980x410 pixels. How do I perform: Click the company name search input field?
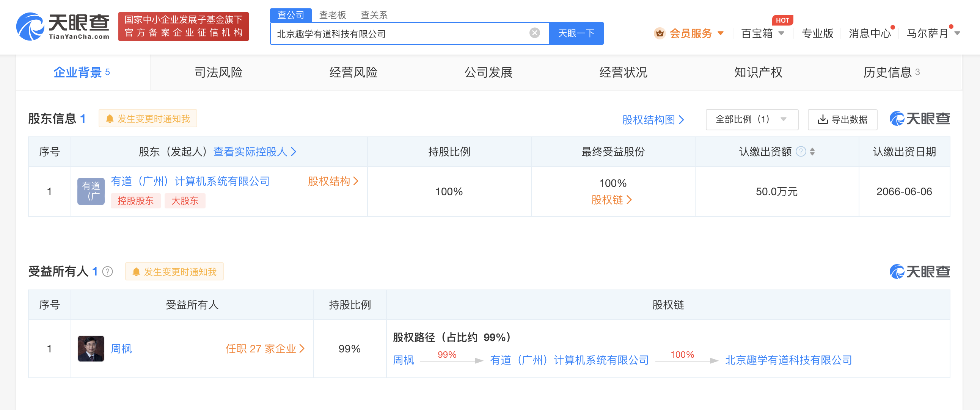pos(399,33)
